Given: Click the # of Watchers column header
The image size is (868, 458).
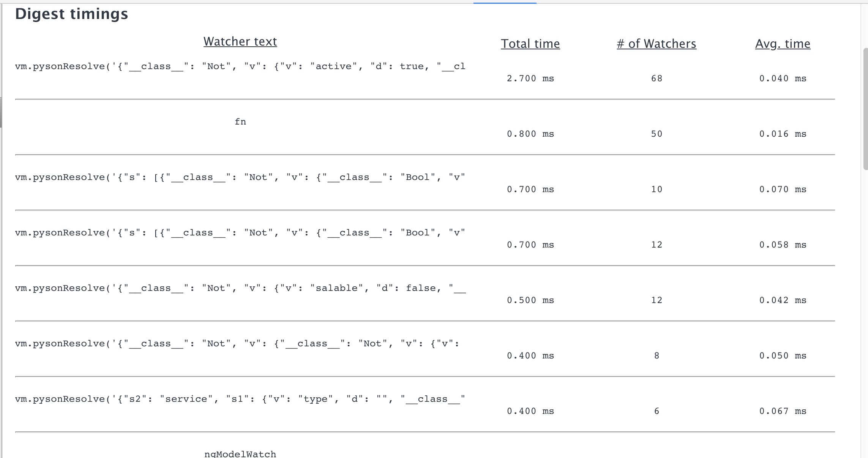Looking at the screenshot, I should point(656,44).
